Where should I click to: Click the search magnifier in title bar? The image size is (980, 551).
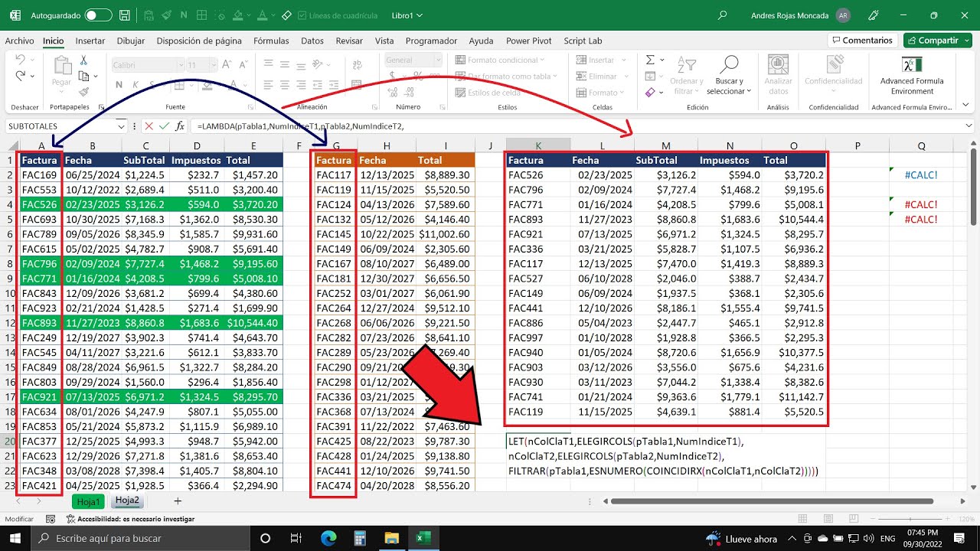pos(722,15)
